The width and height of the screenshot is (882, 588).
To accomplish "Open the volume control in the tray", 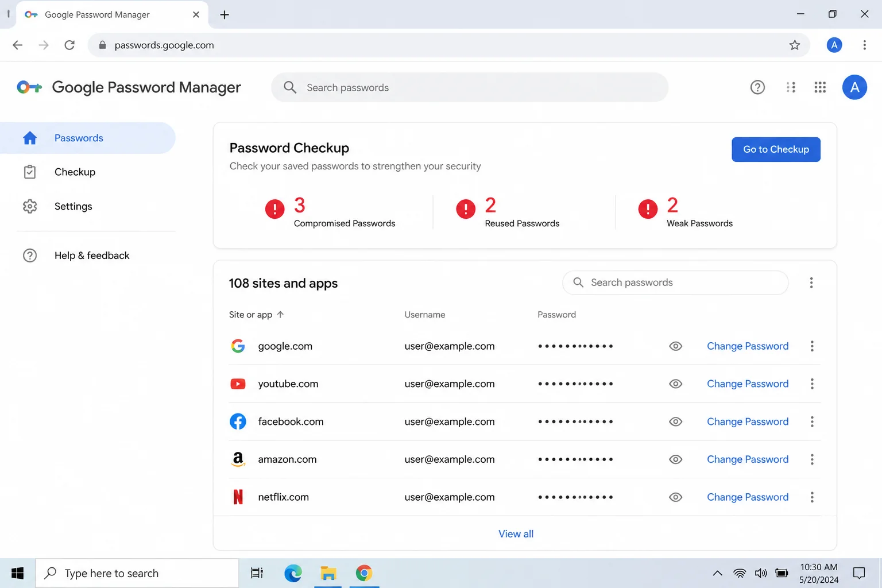I will 761,573.
